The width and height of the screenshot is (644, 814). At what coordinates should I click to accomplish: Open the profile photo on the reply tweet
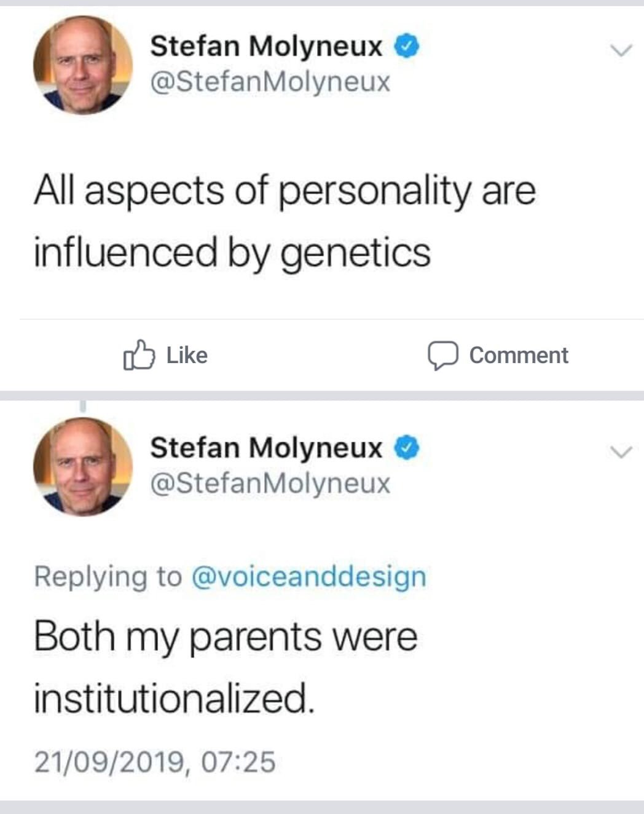pyautogui.click(x=82, y=467)
